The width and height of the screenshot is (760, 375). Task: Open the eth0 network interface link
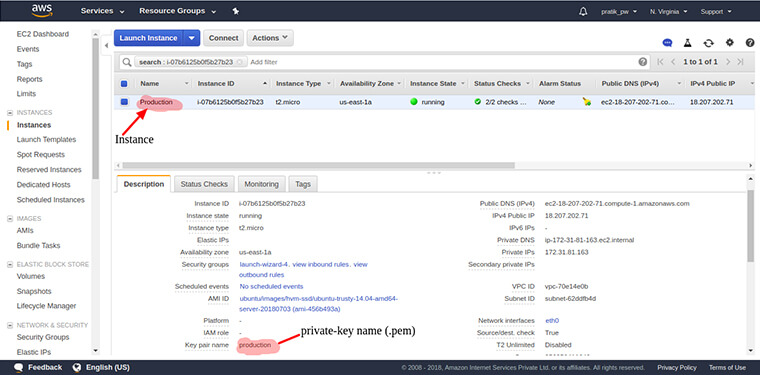coord(552,321)
